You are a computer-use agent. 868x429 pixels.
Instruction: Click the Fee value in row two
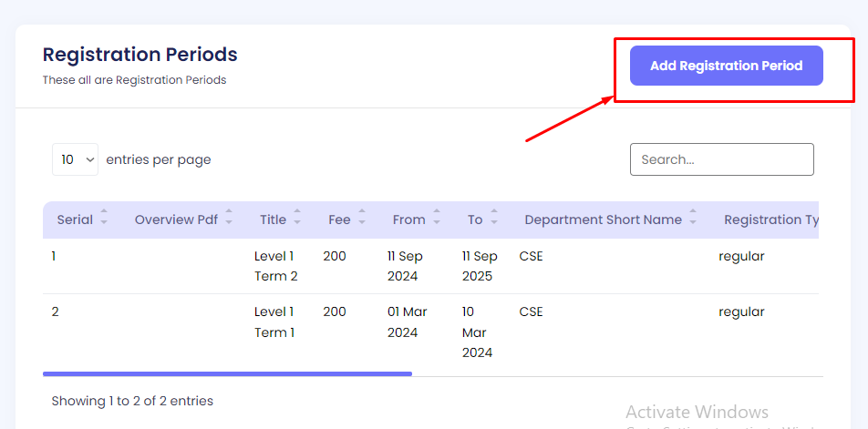click(335, 312)
